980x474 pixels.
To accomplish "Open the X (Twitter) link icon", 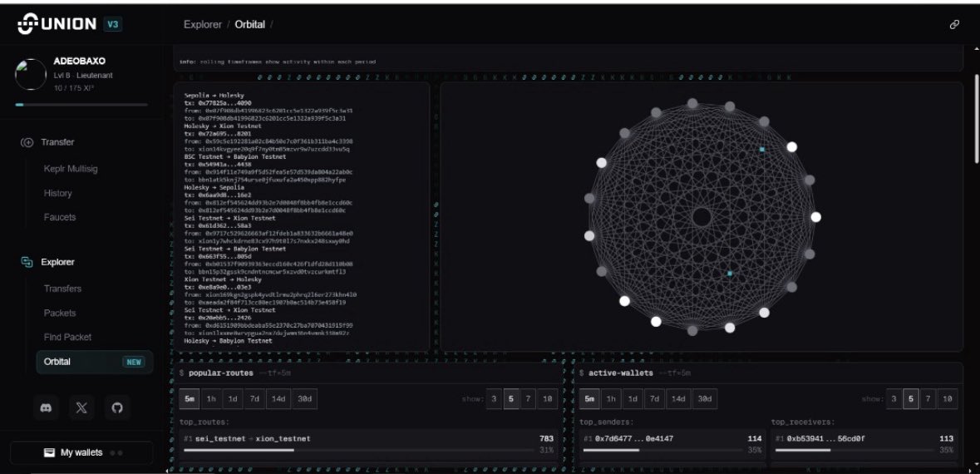I will pyautogui.click(x=81, y=407).
